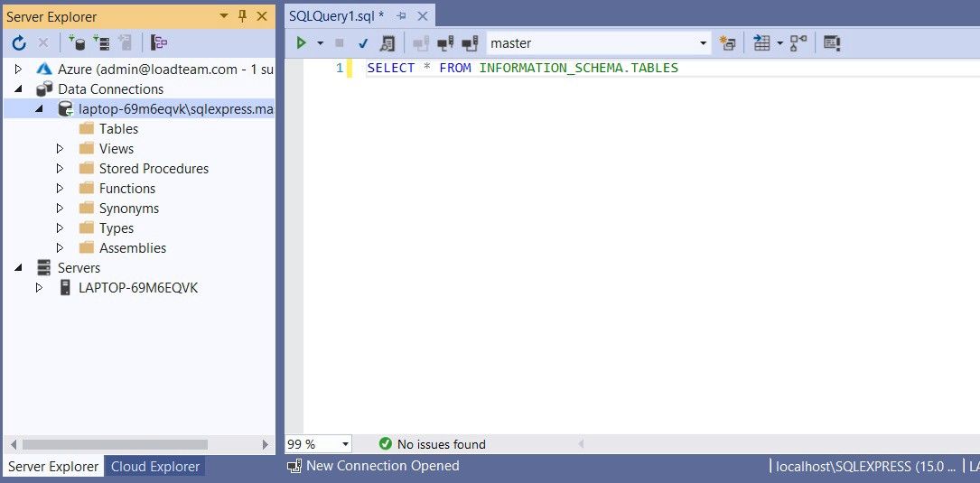Expand the LAPTOP-69M6EQVK server
This screenshot has height=483, width=980.
pos(39,287)
